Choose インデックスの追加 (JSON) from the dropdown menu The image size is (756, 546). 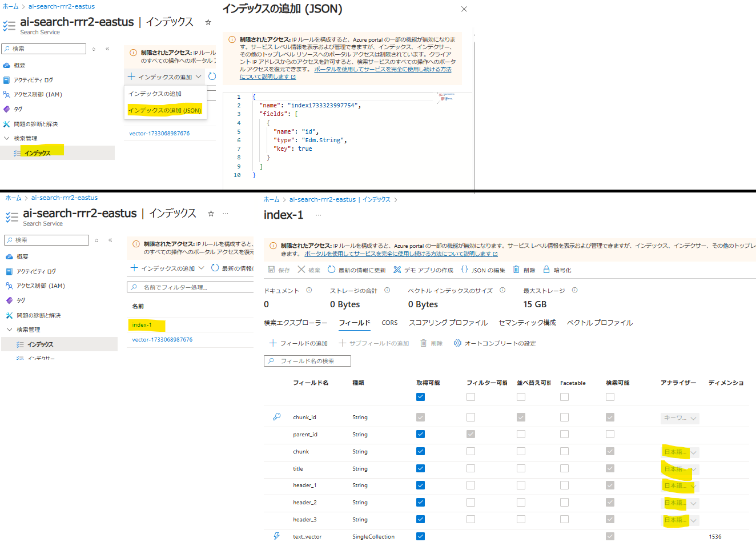164,110
